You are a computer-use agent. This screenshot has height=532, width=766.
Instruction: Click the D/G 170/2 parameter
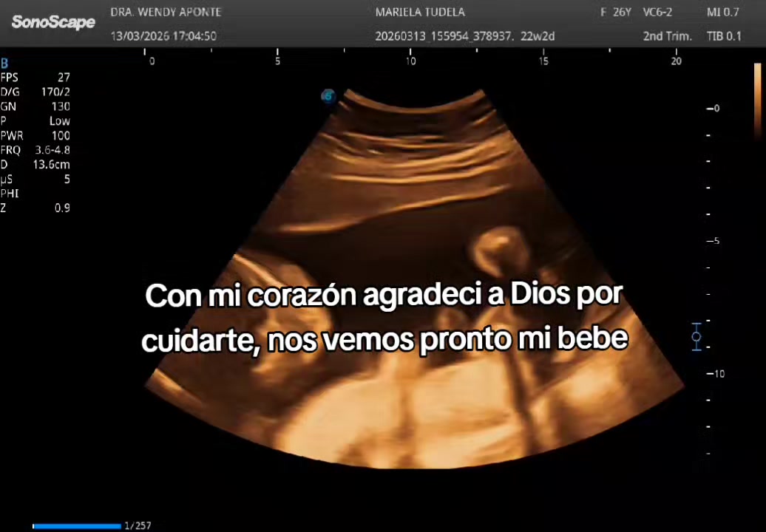(x=35, y=92)
